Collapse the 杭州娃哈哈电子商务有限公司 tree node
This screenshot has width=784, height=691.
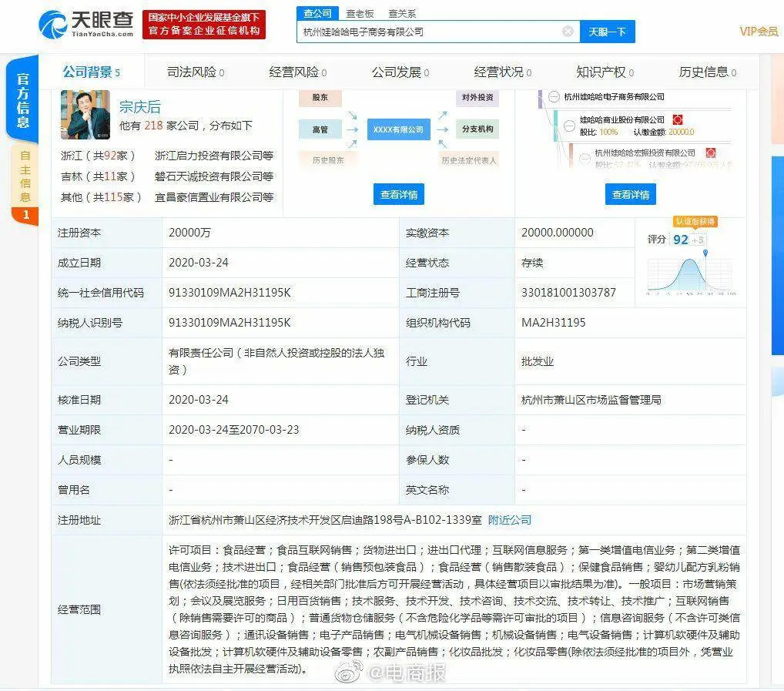click(x=554, y=97)
